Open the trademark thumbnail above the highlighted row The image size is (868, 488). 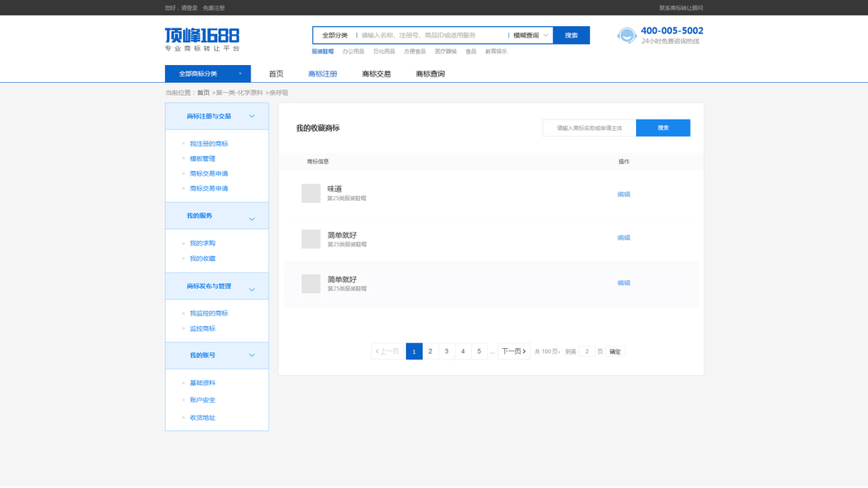pos(311,238)
